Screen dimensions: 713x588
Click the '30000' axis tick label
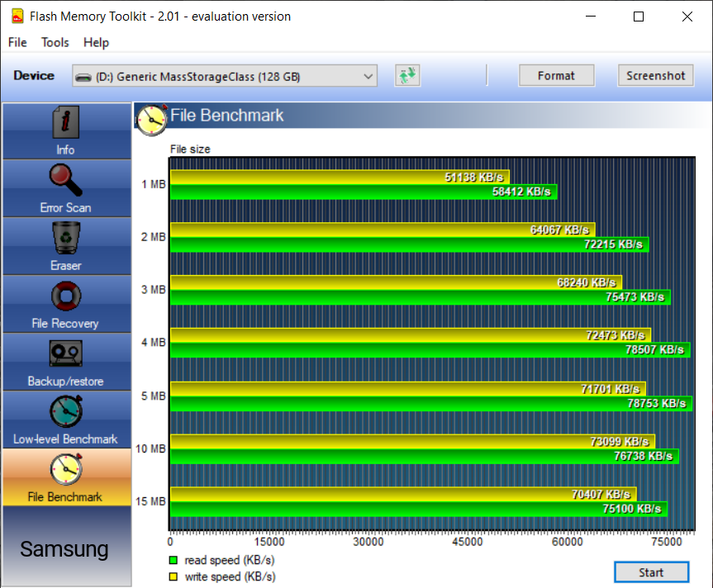click(x=368, y=542)
